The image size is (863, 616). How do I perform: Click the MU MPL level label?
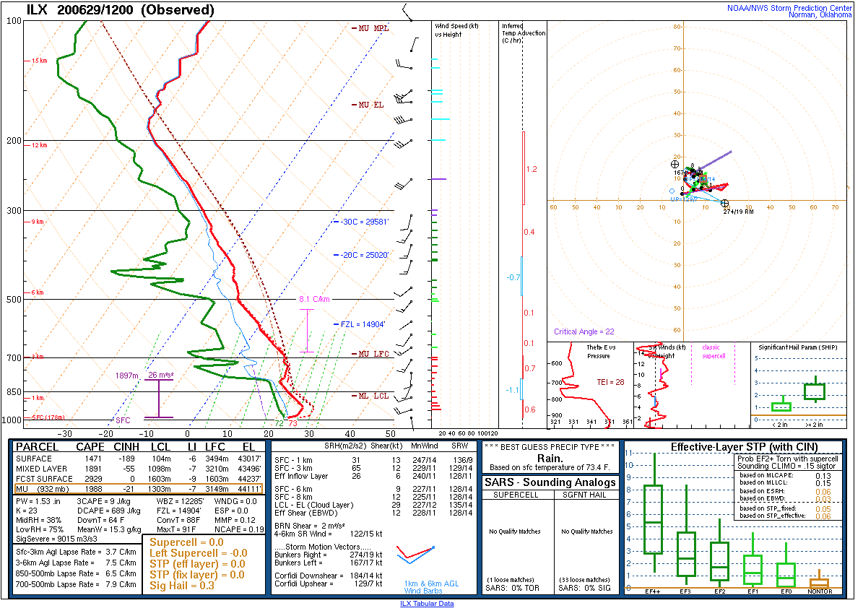tap(373, 28)
